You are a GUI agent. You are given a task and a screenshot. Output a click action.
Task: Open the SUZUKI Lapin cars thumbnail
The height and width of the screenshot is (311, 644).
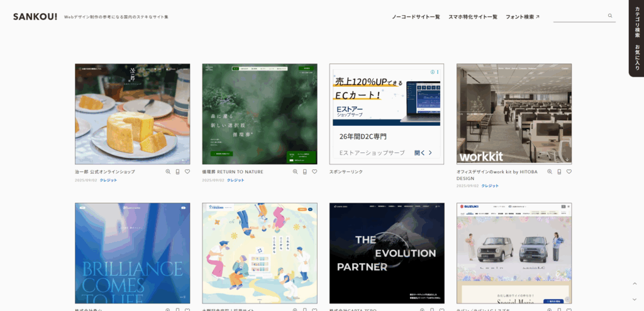(x=514, y=253)
